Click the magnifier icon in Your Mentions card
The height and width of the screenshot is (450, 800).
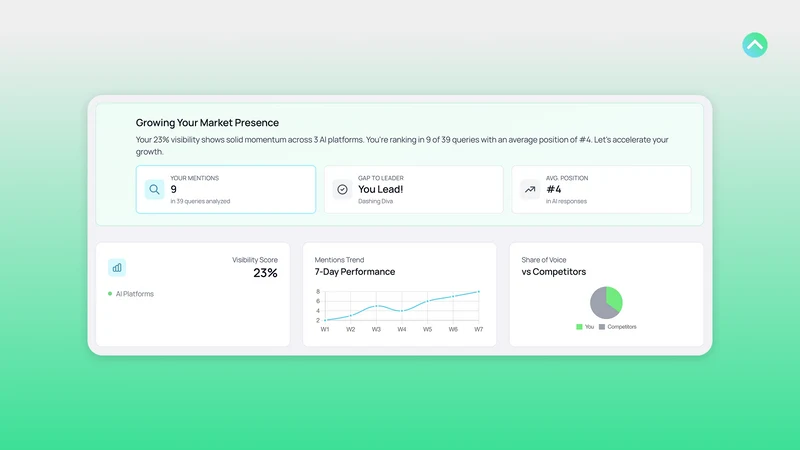pyautogui.click(x=154, y=189)
